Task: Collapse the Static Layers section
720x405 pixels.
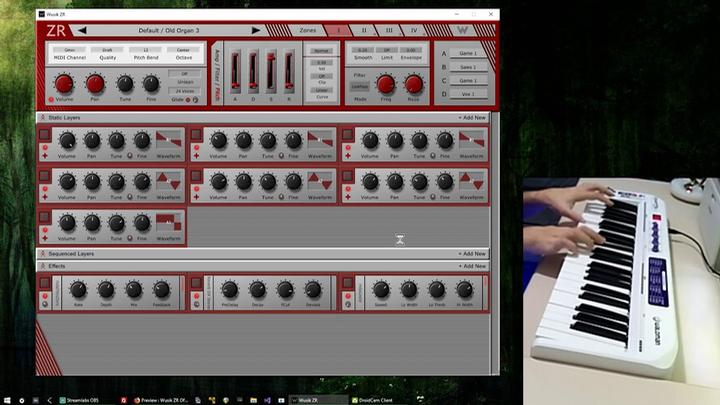Action: tap(43, 118)
